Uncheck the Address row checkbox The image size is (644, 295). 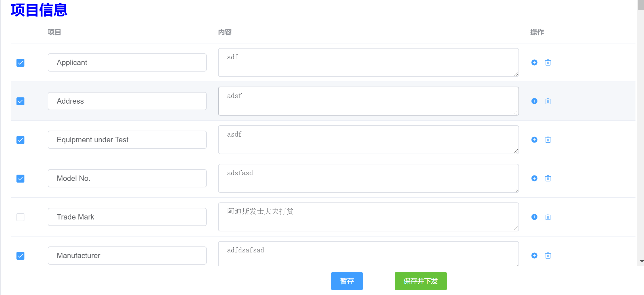click(x=20, y=101)
